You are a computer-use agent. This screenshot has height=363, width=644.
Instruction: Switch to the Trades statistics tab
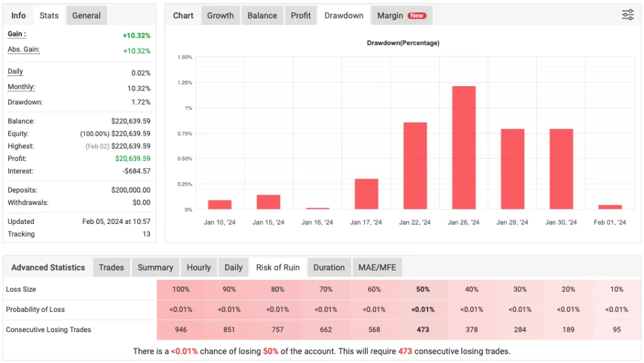click(x=111, y=267)
